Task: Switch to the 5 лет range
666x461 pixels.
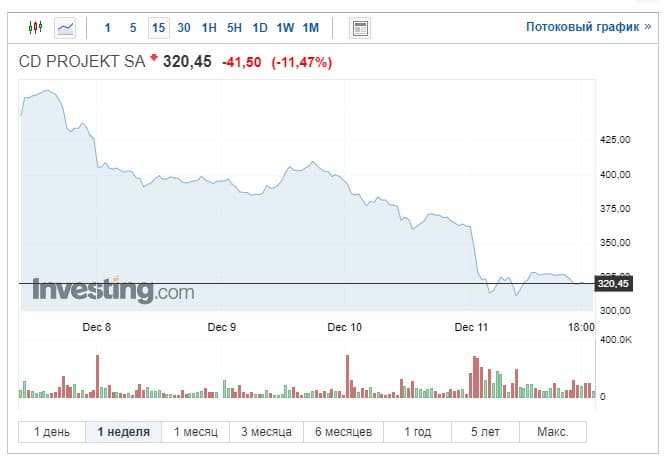Action: click(485, 432)
